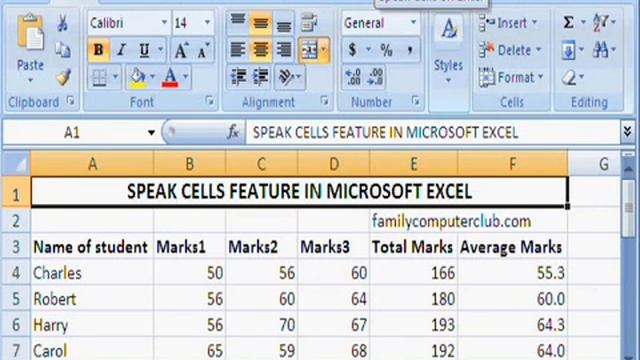The height and width of the screenshot is (360, 640).
Task: Click the Fill down icon
Action: 569,50
